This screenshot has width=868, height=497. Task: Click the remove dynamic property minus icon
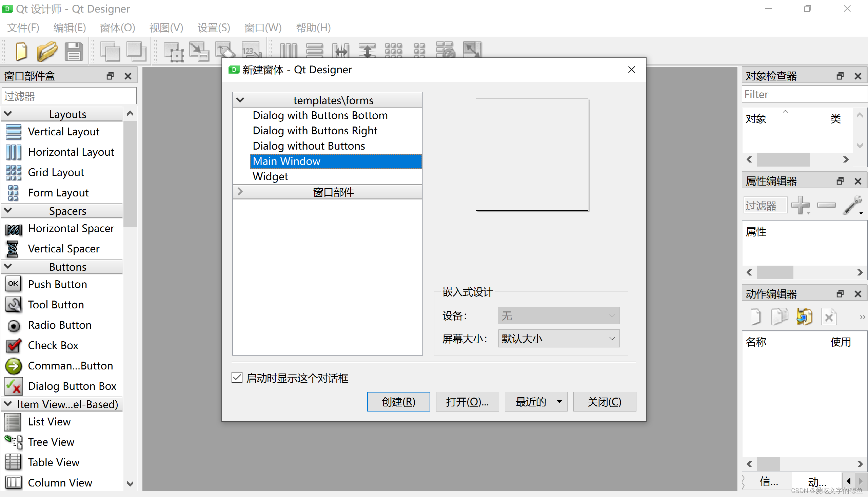coord(826,205)
